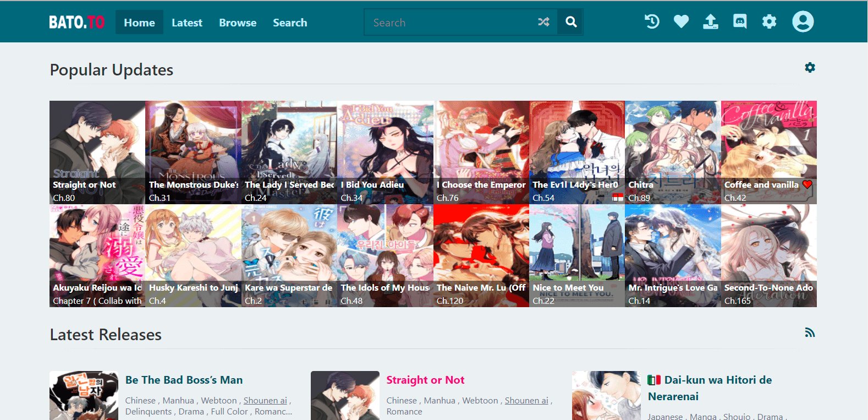Open Ch.34 of I Bid You Adieu
This screenshot has height=420, width=868.
[351, 198]
